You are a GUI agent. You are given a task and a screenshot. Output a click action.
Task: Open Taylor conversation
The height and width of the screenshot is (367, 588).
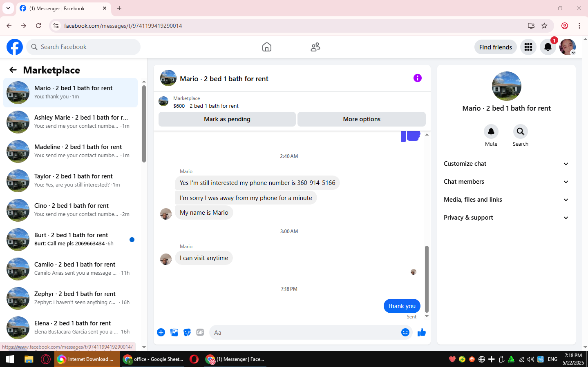tap(70, 180)
